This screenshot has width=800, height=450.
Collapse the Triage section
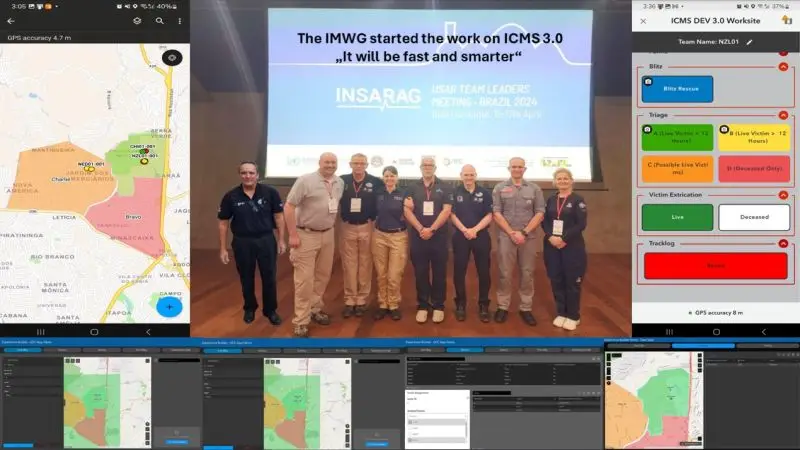(783, 116)
